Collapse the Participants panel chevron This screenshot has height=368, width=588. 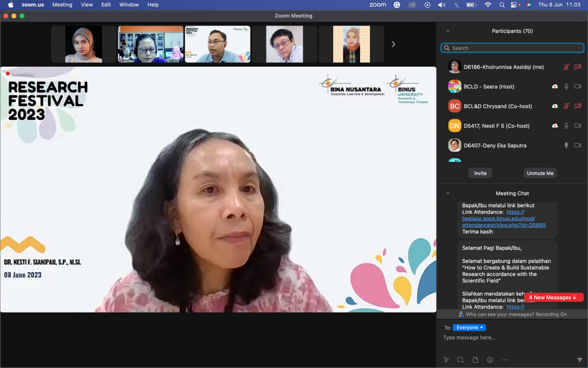click(447, 31)
